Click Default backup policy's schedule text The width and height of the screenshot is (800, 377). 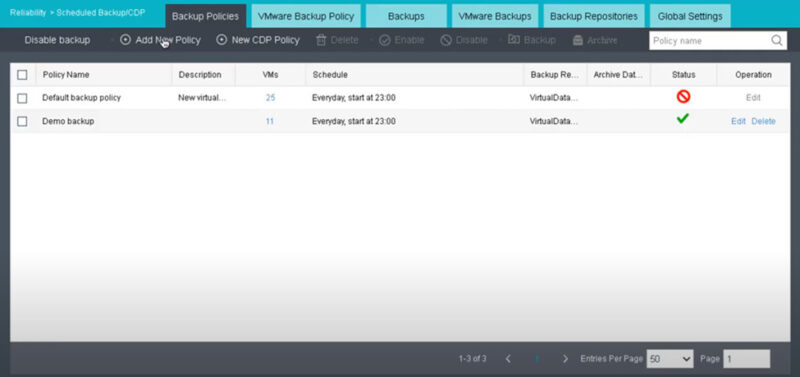(354, 97)
